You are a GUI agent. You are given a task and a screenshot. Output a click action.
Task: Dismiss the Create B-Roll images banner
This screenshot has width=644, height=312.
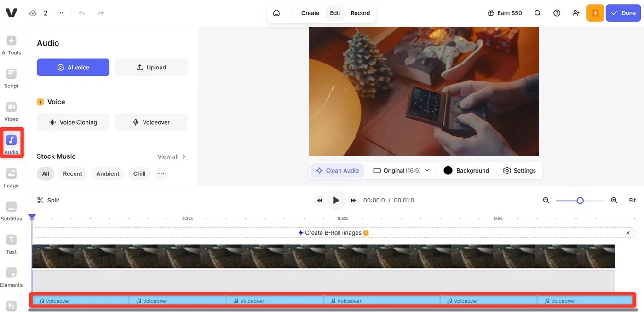tap(628, 233)
